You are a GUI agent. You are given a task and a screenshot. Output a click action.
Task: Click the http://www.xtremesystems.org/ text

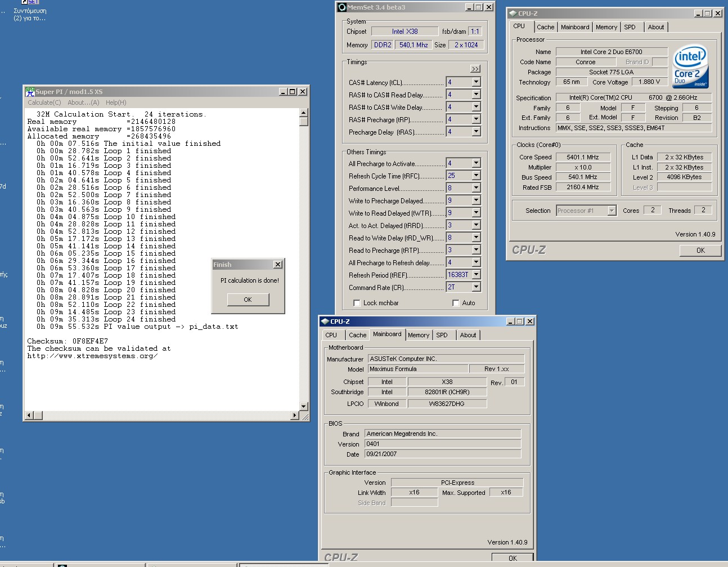point(92,356)
